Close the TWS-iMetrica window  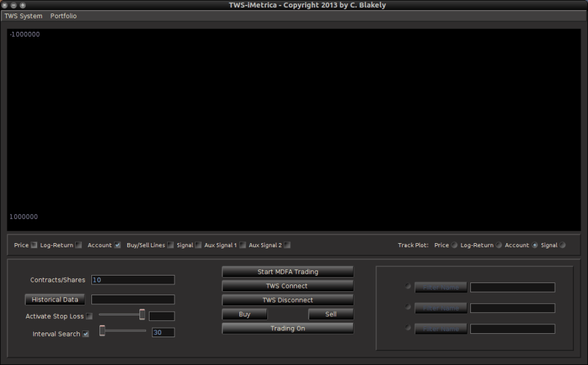(5, 5)
